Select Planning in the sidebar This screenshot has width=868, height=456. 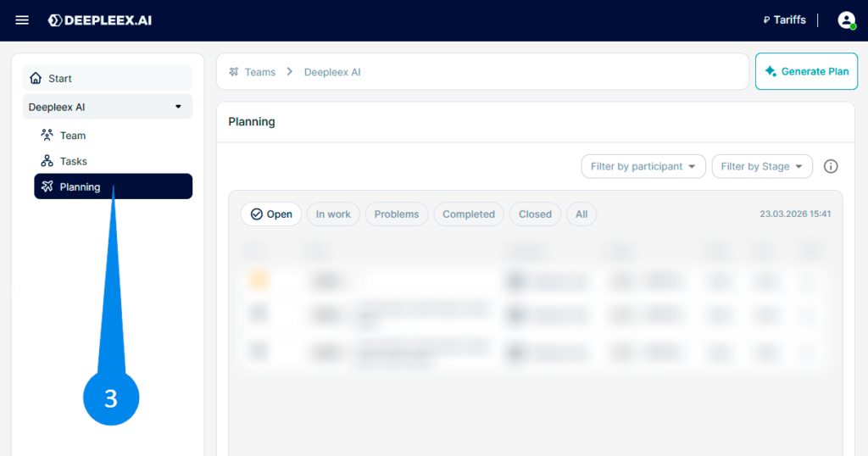pos(113,186)
